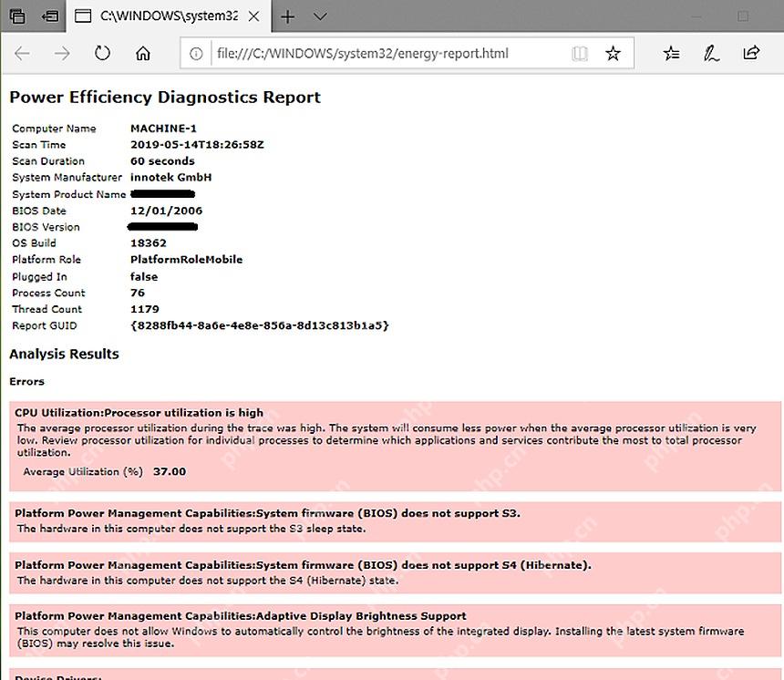784x680 pixels.
Task: Select OS Build value 18362
Action: 149,243
